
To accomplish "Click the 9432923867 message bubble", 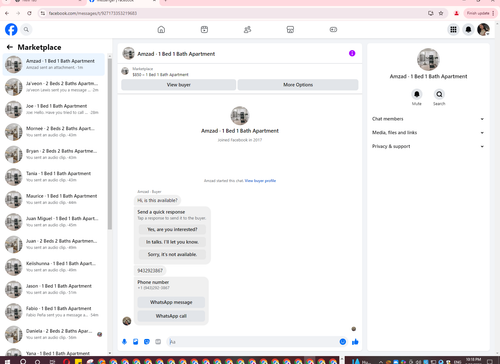I will pos(150,270).
